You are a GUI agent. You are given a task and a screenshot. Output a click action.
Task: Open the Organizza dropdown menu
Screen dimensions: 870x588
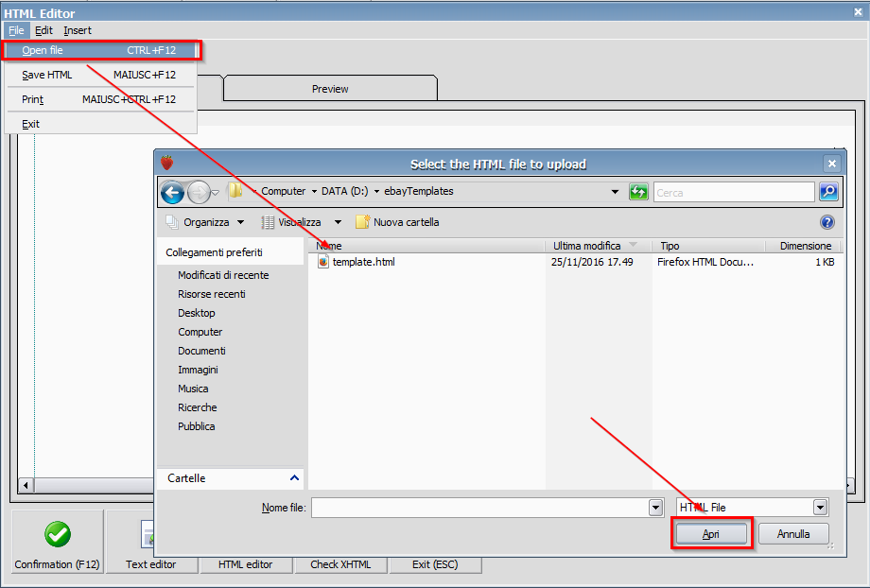[x=205, y=222]
